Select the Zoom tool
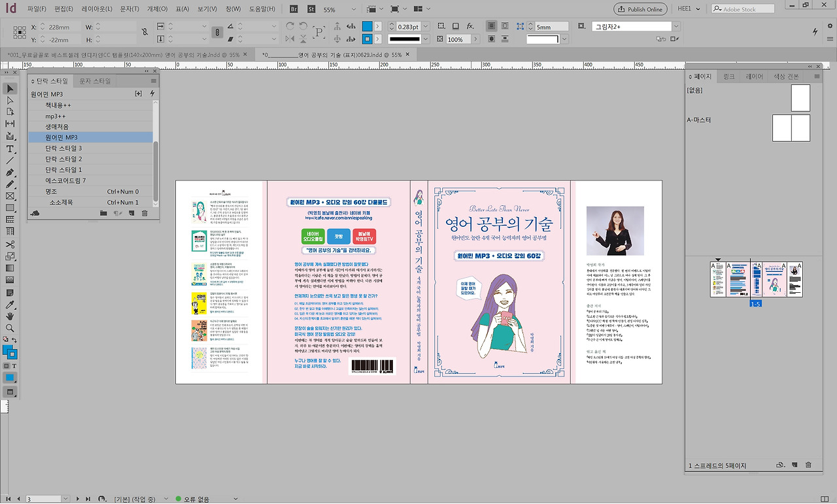 point(10,327)
